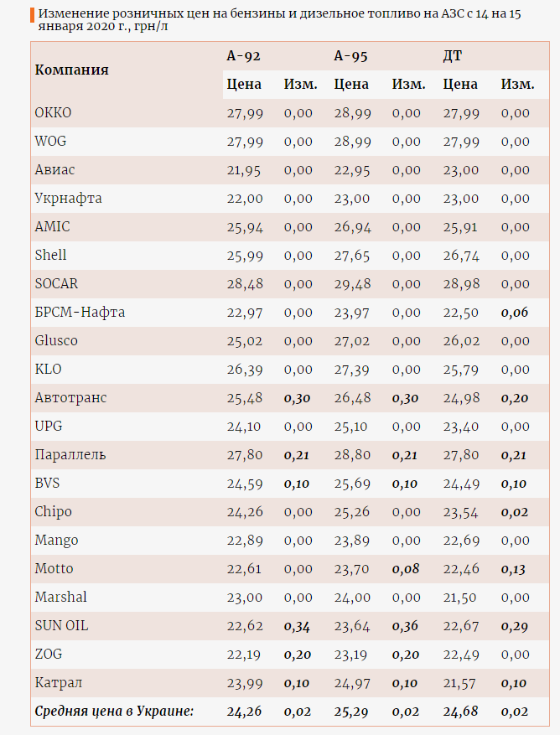Select the А-92 column header
This screenshot has width=560, height=735.
243,56
